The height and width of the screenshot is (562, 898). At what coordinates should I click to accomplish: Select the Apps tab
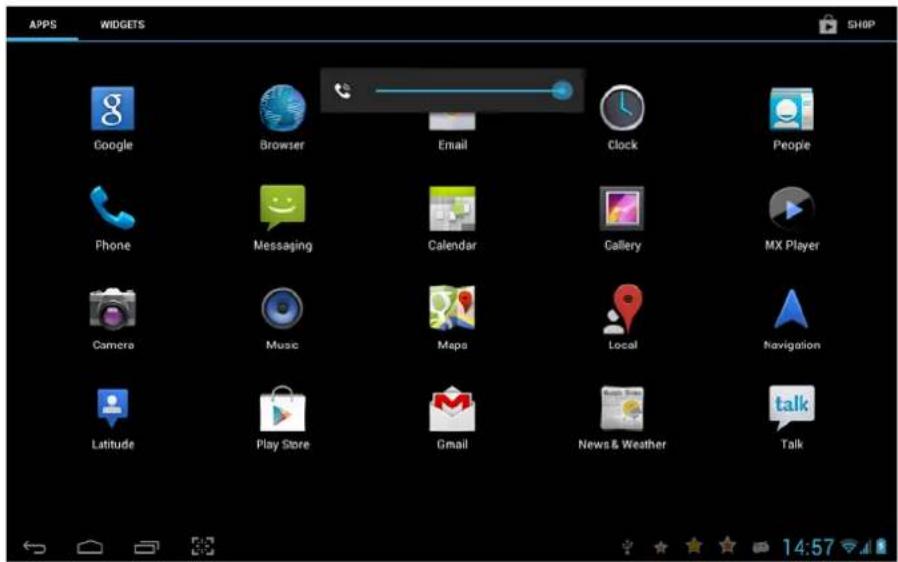tap(43, 25)
